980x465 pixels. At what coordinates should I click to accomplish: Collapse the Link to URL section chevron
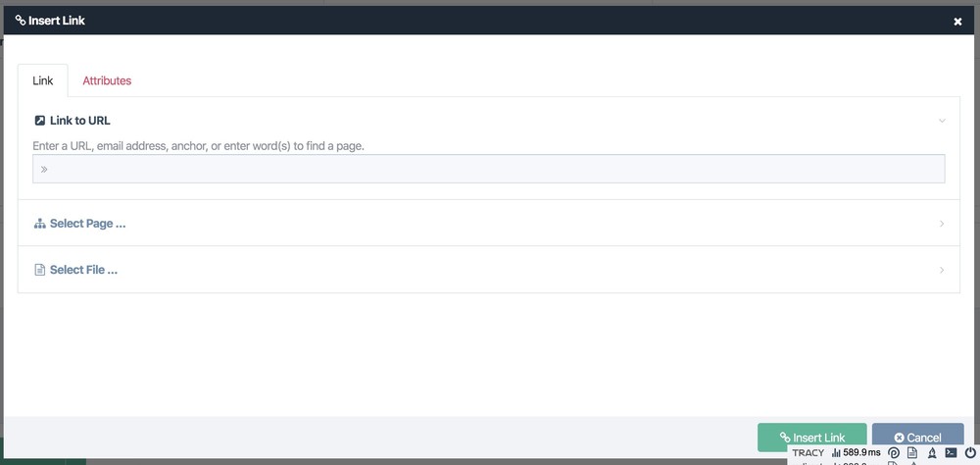(942, 120)
